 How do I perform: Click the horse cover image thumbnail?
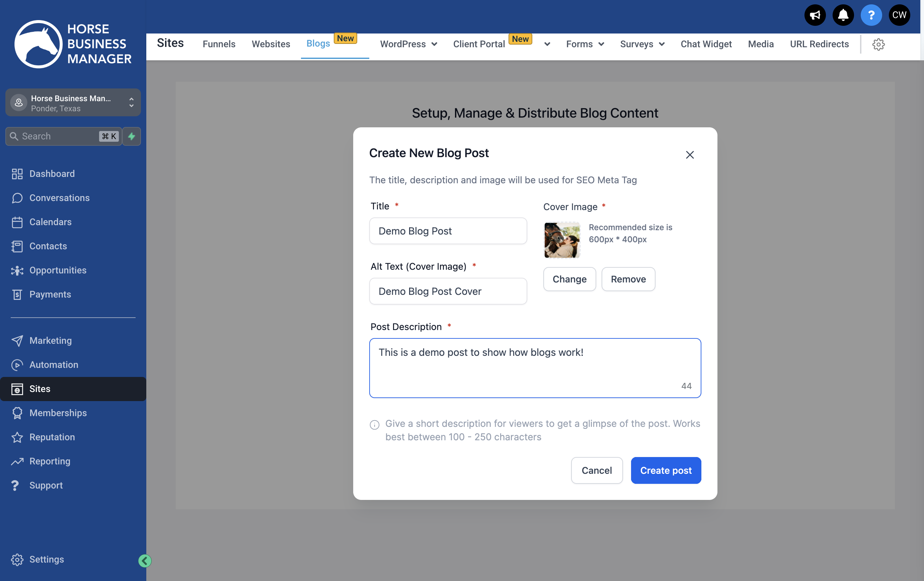[562, 240]
